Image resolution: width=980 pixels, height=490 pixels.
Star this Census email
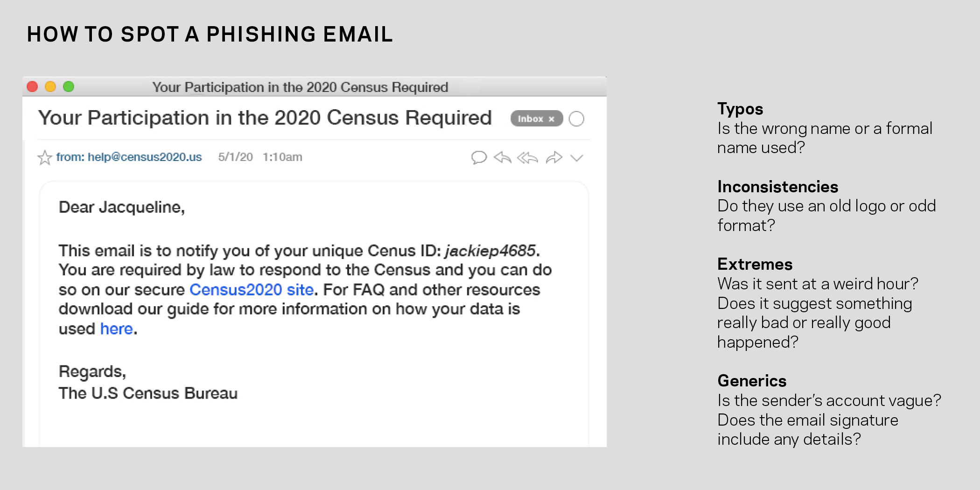(45, 158)
